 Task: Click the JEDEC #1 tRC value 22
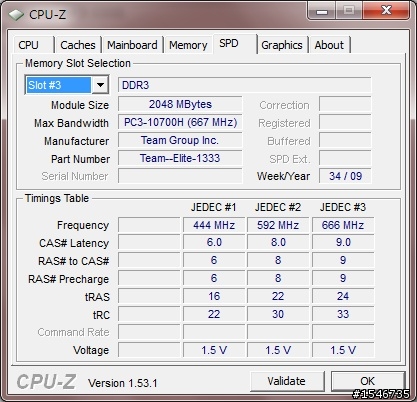coord(214,314)
